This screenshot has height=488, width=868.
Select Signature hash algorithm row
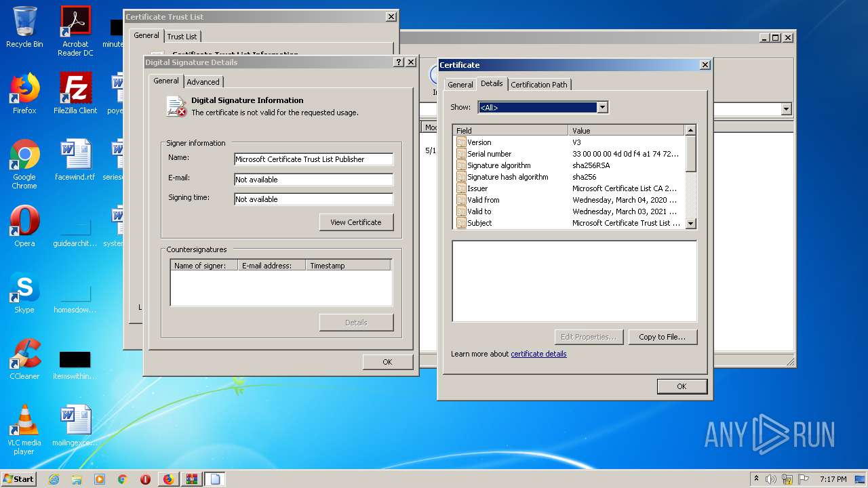[570, 177]
